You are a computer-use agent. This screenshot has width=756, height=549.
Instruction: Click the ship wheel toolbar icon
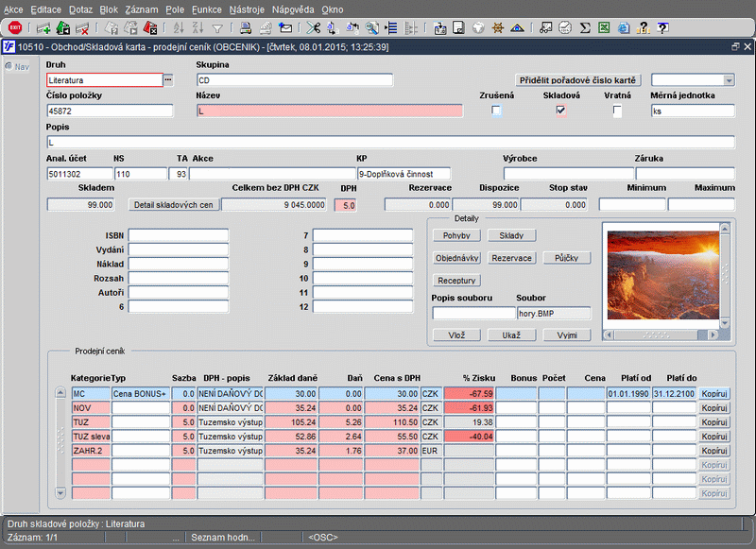point(498,28)
